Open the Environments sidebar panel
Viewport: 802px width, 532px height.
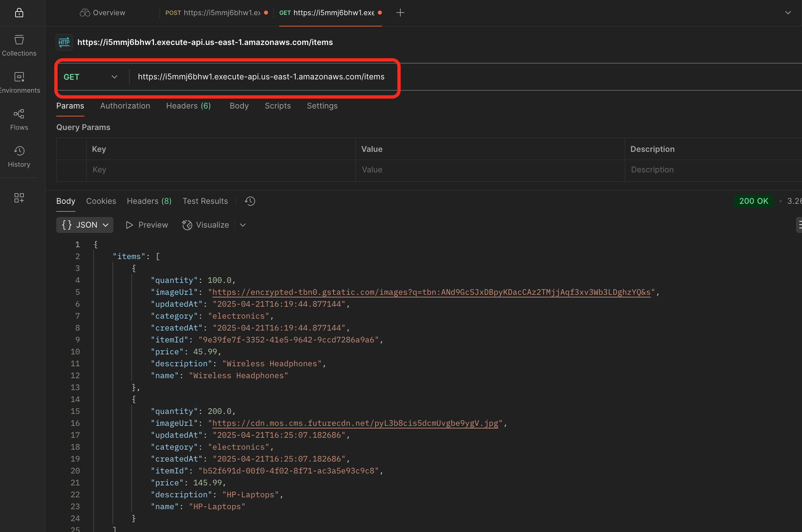pos(19,82)
